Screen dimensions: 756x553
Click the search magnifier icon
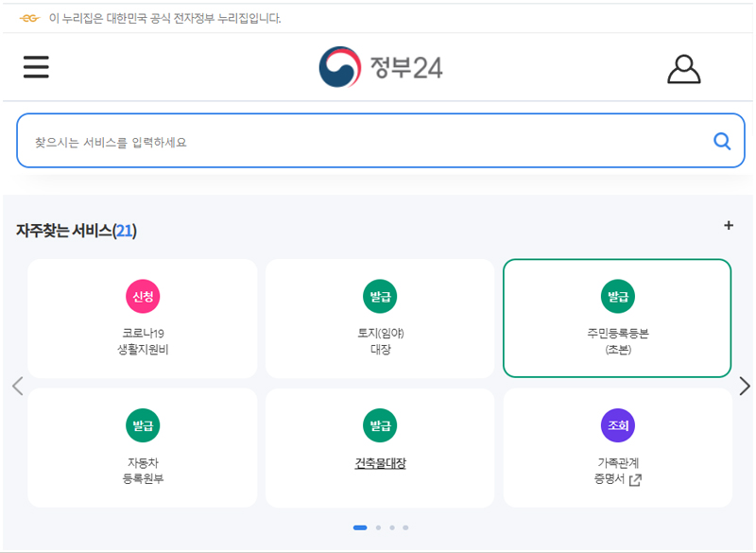pyautogui.click(x=722, y=140)
